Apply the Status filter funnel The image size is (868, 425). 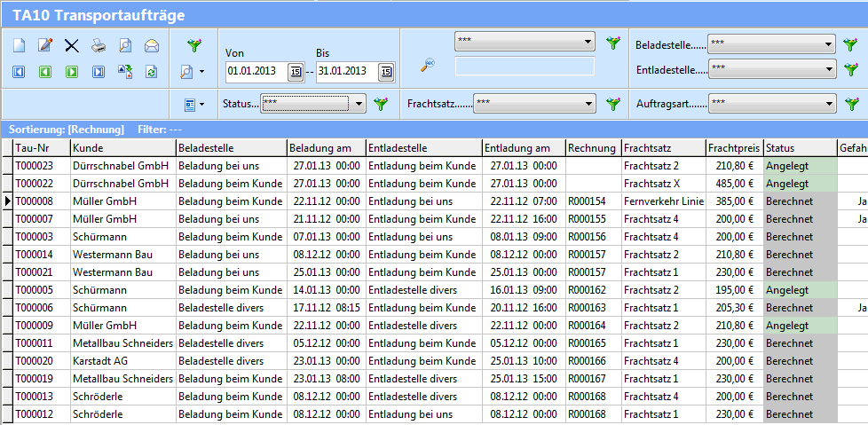(x=381, y=104)
